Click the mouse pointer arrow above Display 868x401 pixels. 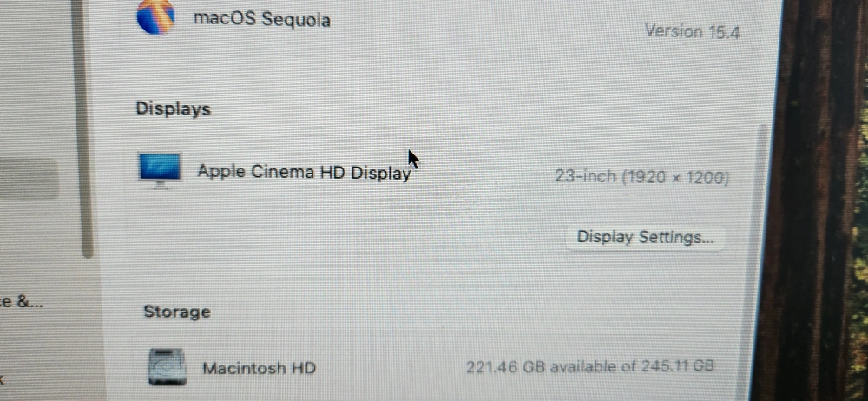pos(413,160)
